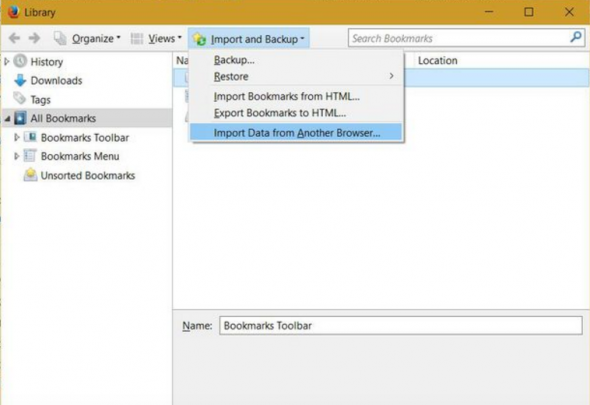Choose Import Data from Another Browser
Image resolution: width=590 pixels, height=405 pixels.
296,132
